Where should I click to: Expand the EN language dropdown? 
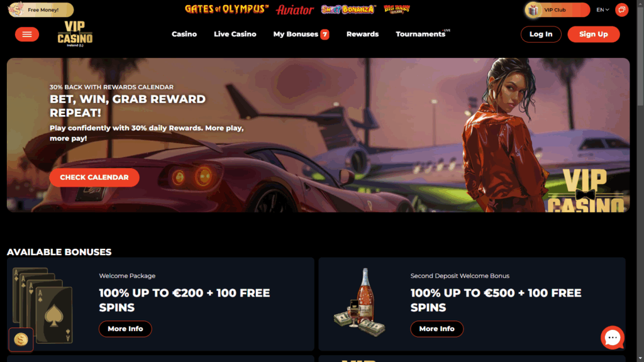tap(602, 9)
